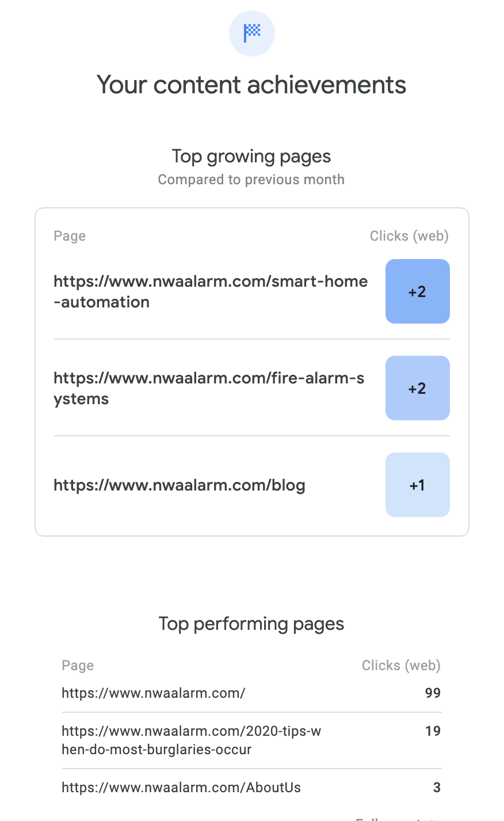Open the smart-home-automation page link
Viewport: 504px width, 821px height.
click(x=210, y=291)
